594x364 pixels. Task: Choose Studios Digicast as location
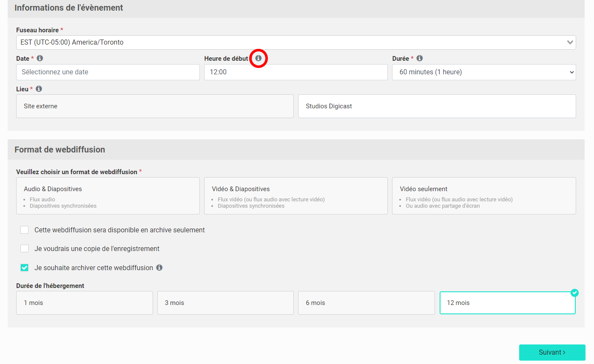(x=437, y=106)
